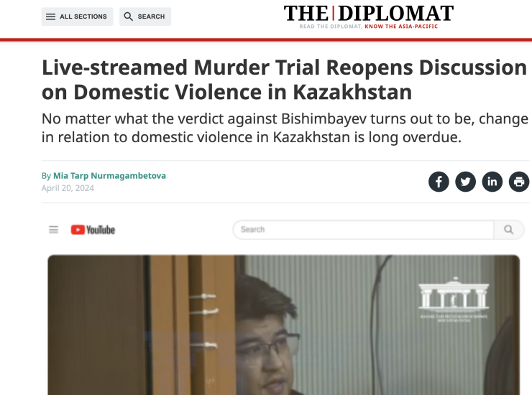Image resolution: width=532 pixels, height=395 pixels.
Task: Open author Mia Tarp Nurmagambetova's page
Action: [109, 176]
